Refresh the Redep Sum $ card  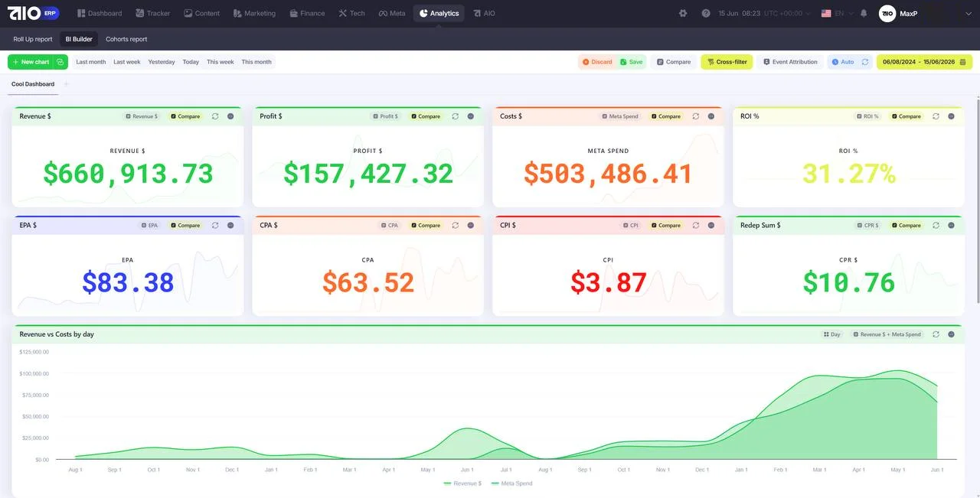(936, 226)
